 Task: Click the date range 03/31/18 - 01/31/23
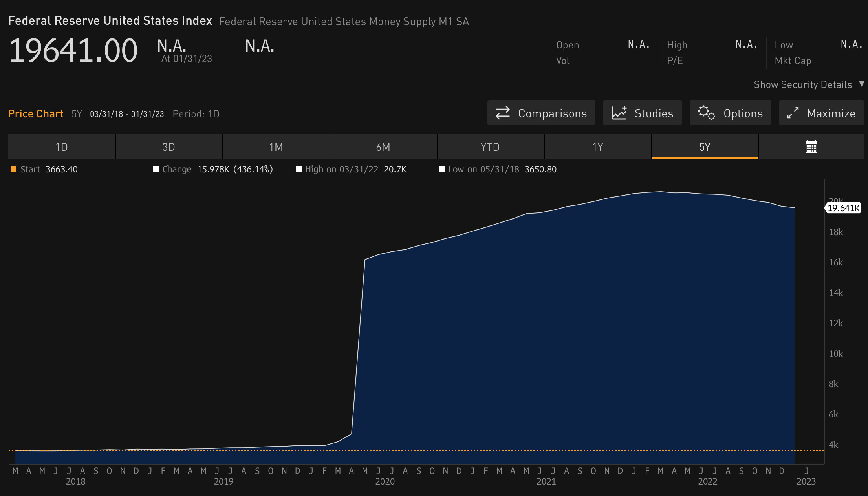pos(127,114)
